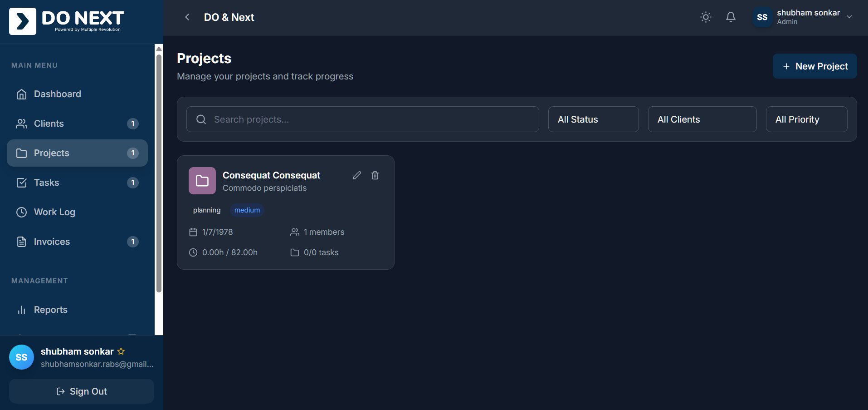Click the Search projects input field
This screenshot has width=868, height=410.
click(362, 119)
